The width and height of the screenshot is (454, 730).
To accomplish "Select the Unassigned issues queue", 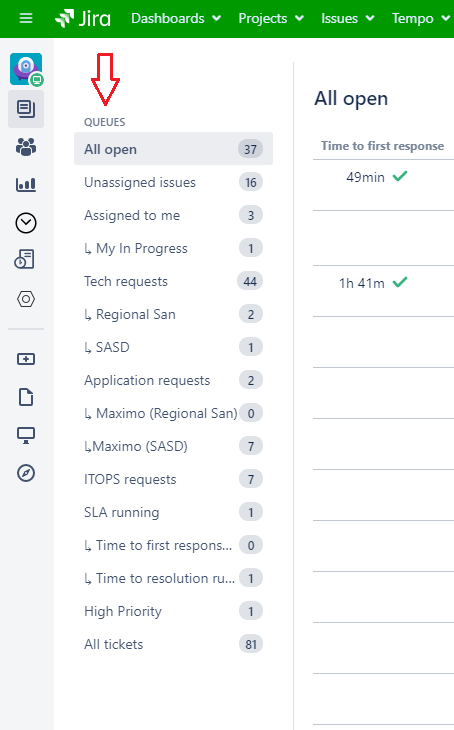I will 173,182.
